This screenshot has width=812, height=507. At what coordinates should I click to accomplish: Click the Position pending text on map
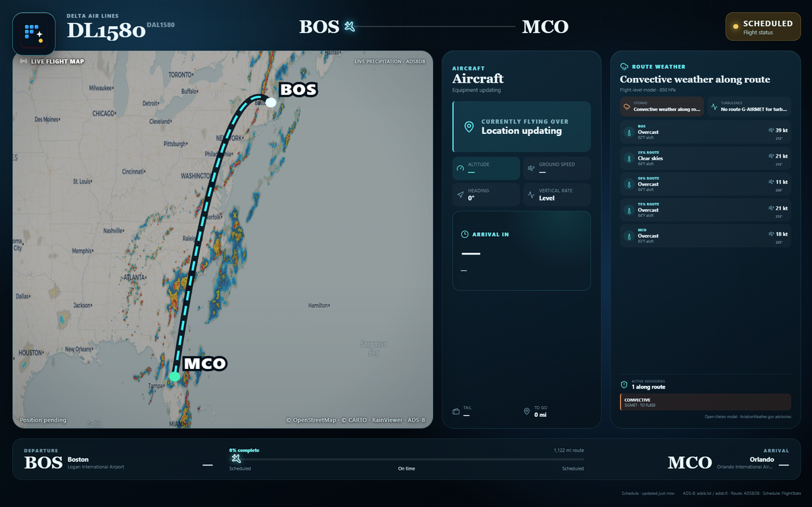[x=43, y=420]
